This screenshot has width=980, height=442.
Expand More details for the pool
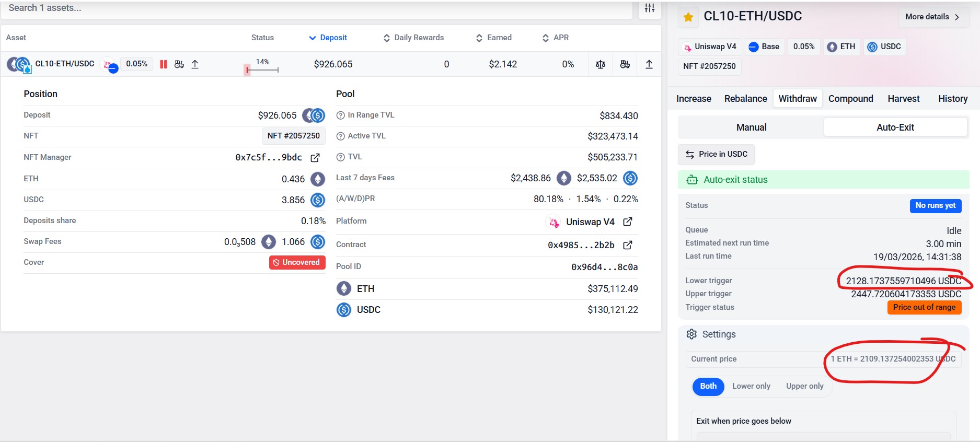(932, 17)
